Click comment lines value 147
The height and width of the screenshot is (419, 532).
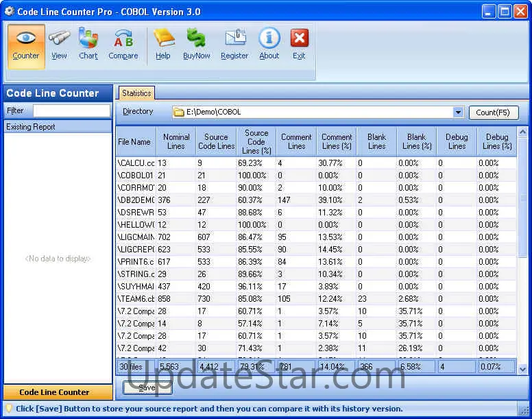[284, 200]
